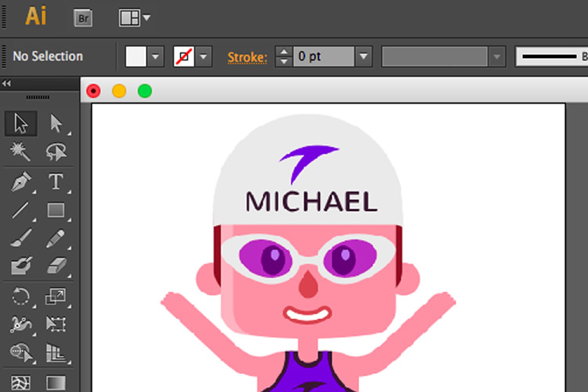Open the Stroke color dropdown arrow
The height and width of the screenshot is (392, 588).
tap(204, 56)
